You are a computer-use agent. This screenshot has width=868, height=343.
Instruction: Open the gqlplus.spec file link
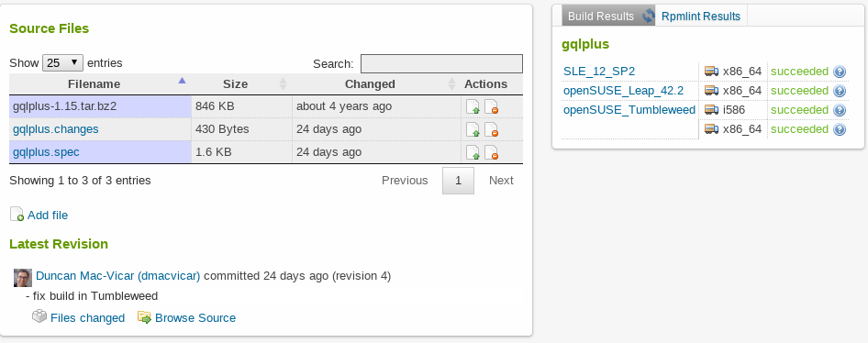(46, 152)
